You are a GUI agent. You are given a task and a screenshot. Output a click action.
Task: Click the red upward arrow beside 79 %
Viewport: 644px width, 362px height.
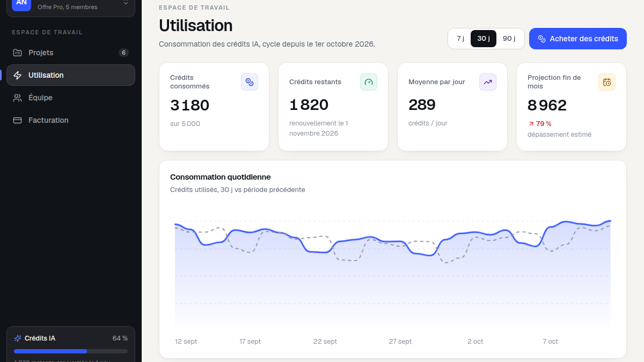[x=531, y=124]
